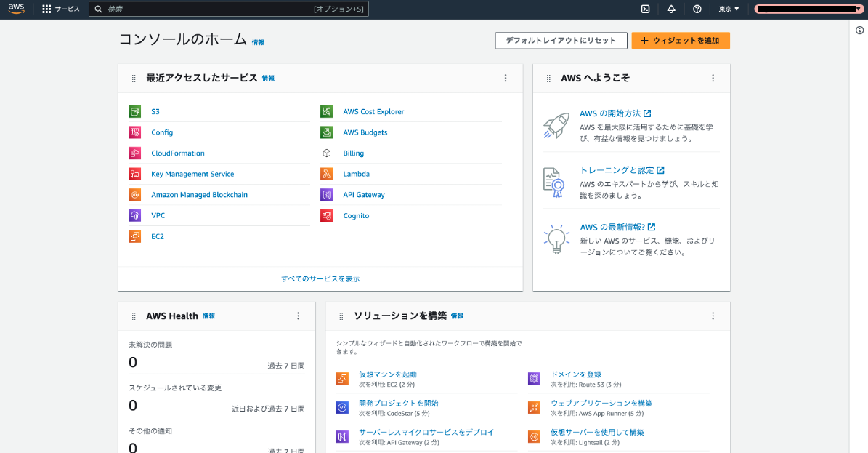Open 情報 link beside 最近アクセスしたサービス
The height and width of the screenshot is (453, 868).
click(269, 79)
